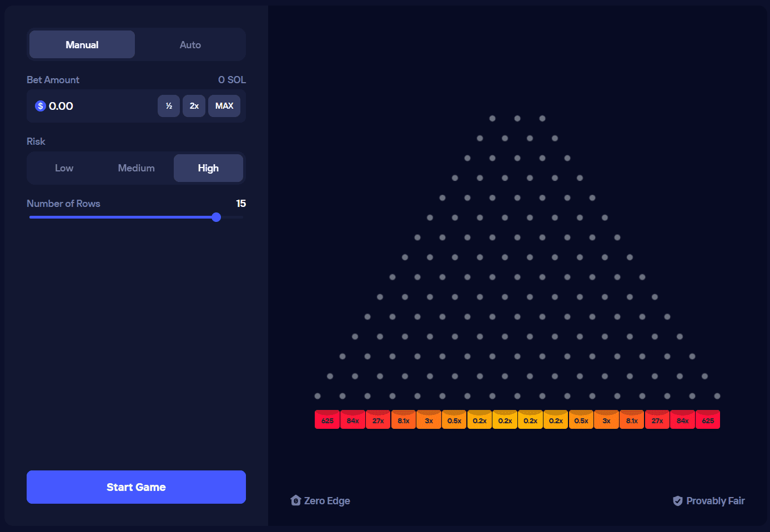Image resolution: width=770 pixels, height=532 pixels.
Task: Click the Zero Edge label
Action: tap(327, 500)
